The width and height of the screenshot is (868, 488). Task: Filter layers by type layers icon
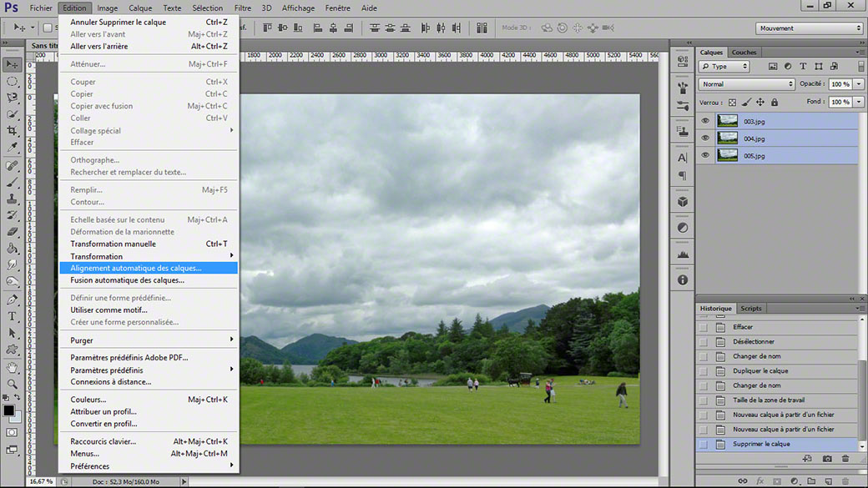(803, 67)
